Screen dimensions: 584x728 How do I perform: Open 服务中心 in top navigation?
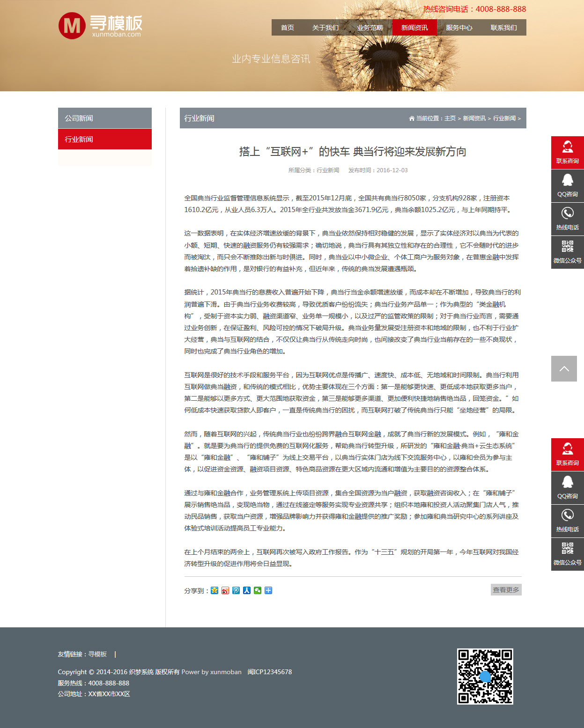[459, 28]
